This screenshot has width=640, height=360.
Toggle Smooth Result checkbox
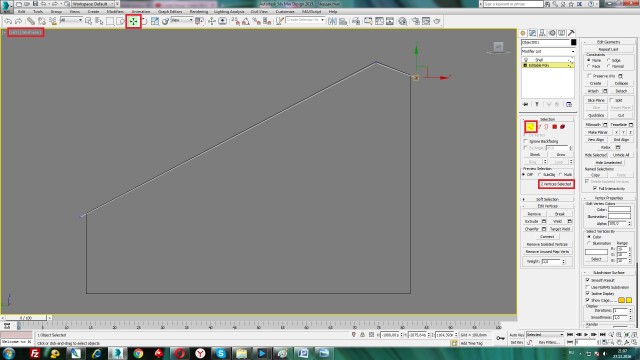[588, 280]
